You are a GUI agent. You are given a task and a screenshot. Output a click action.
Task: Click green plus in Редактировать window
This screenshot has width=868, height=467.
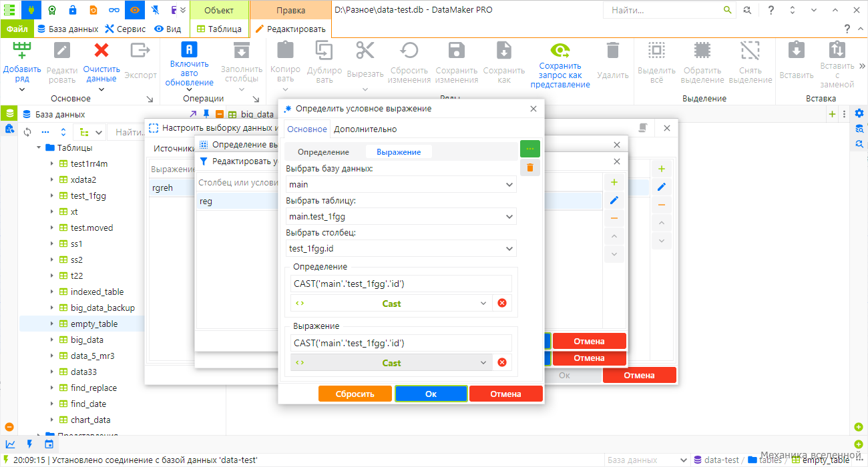[x=614, y=182]
